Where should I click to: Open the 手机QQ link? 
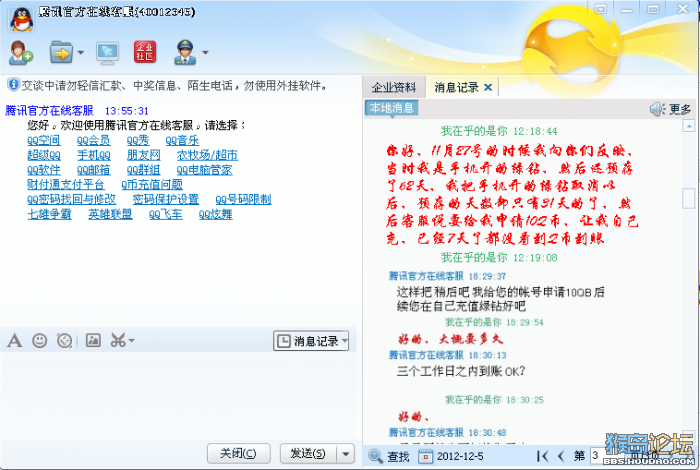tap(93, 155)
